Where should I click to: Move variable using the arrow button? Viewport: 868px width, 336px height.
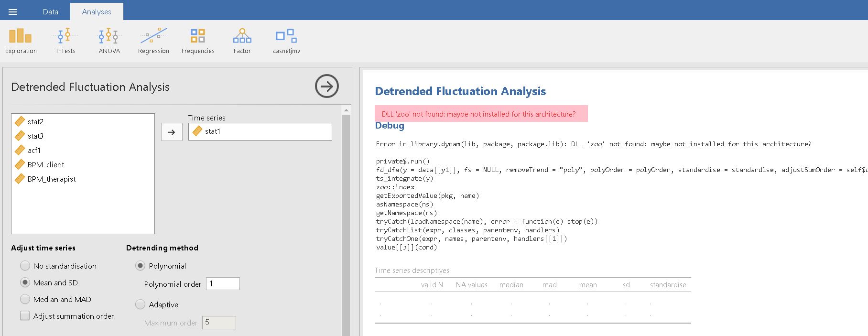[x=172, y=132]
